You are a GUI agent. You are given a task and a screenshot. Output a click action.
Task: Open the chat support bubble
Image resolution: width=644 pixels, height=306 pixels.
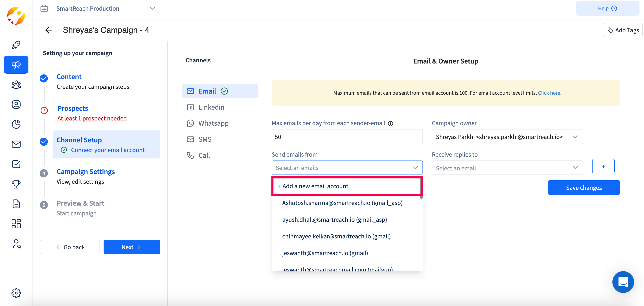pyautogui.click(x=623, y=282)
